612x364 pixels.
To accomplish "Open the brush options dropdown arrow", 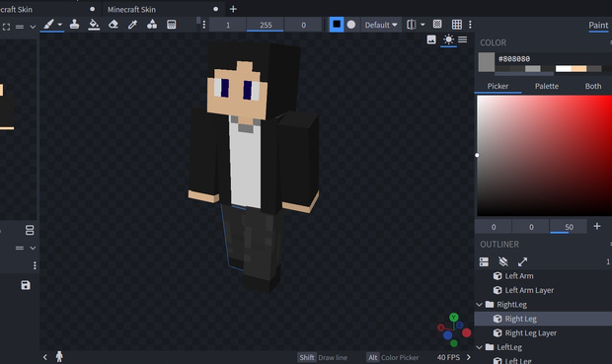I will point(59,25).
